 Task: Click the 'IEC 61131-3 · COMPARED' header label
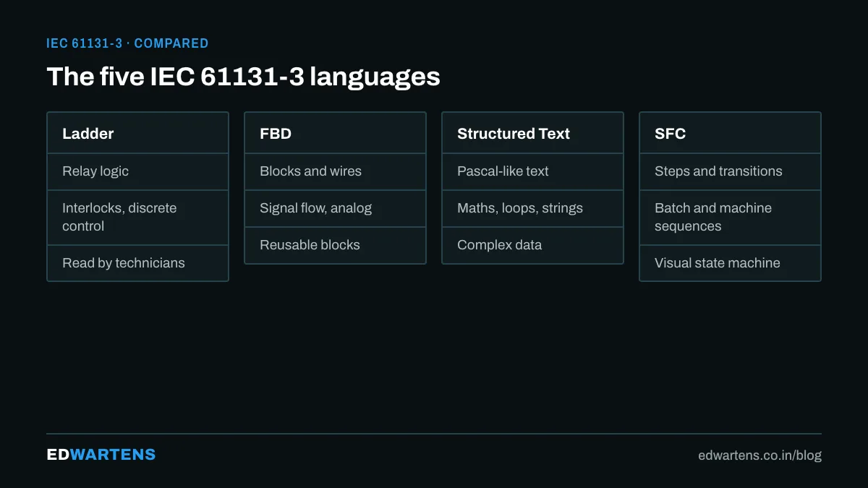(127, 43)
